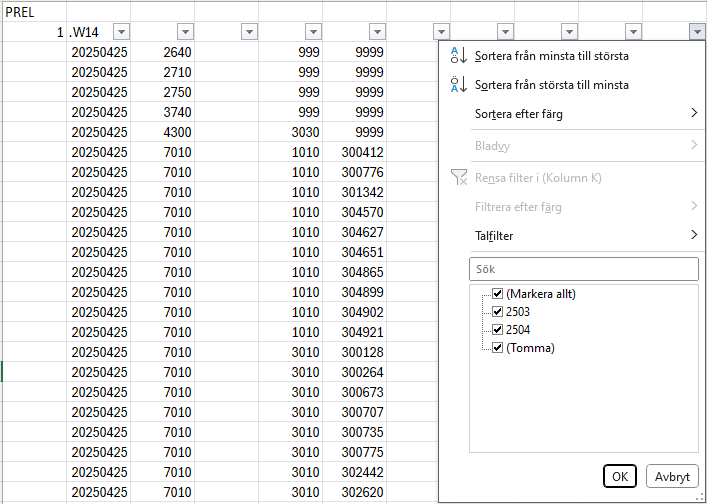Click in the Sök search field

click(x=583, y=269)
